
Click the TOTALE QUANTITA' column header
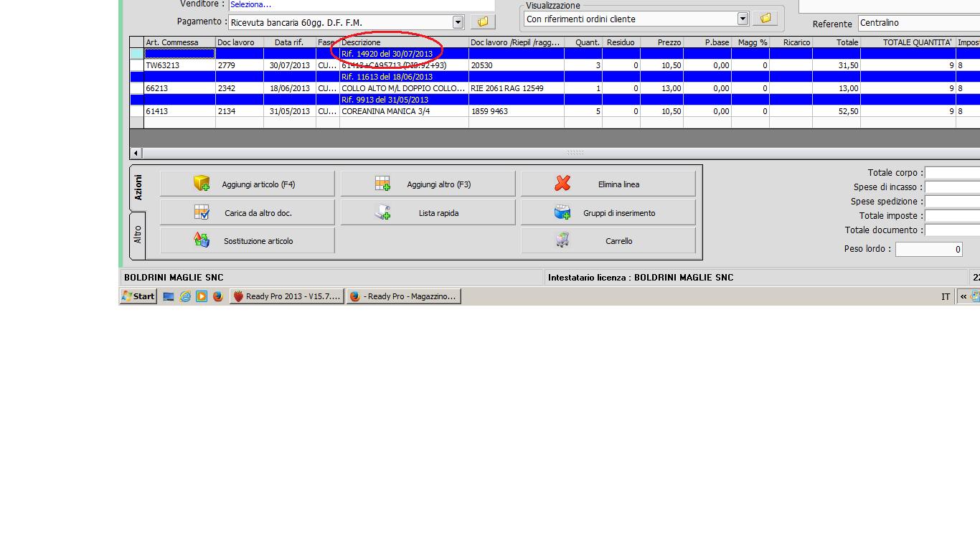coord(908,42)
